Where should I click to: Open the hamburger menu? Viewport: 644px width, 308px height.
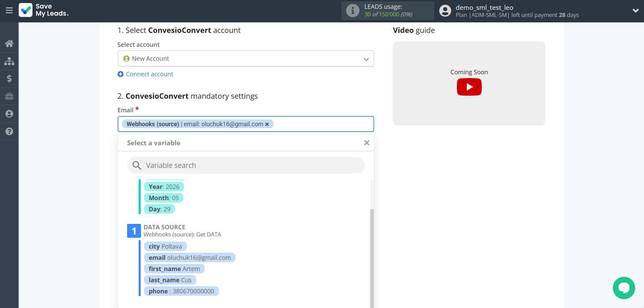(9, 11)
